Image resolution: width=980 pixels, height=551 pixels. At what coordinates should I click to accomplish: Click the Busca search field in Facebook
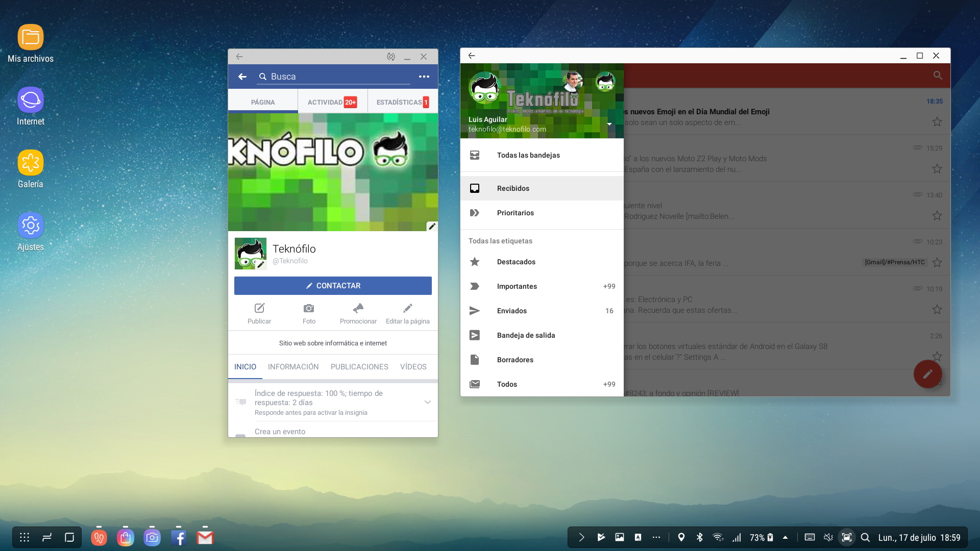coord(334,77)
